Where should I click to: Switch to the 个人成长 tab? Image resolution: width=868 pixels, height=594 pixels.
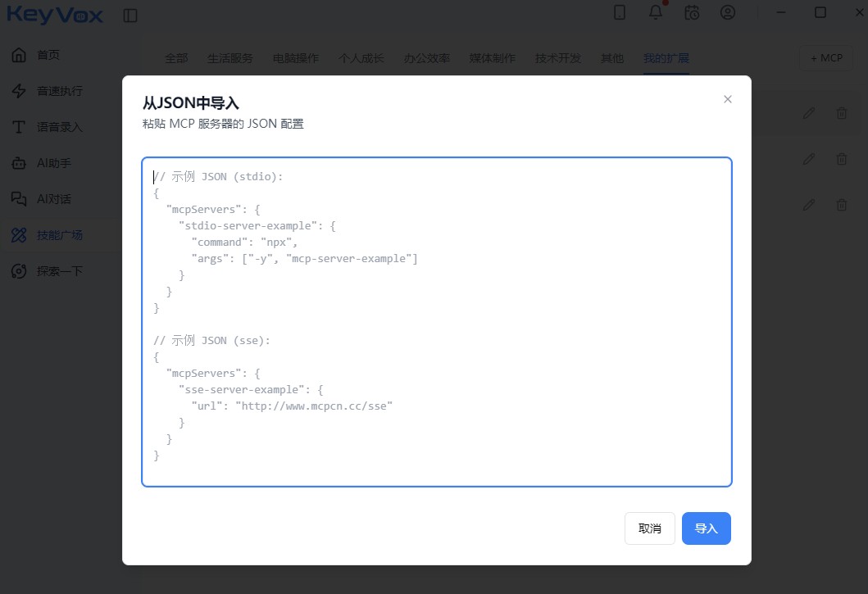point(361,58)
